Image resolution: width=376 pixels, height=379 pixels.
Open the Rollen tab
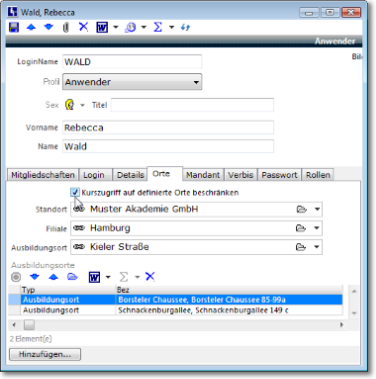click(318, 175)
